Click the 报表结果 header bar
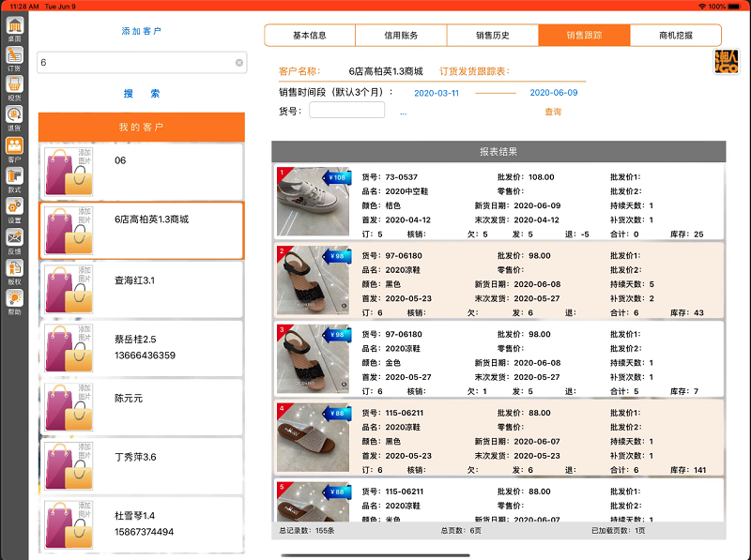This screenshot has height=560, width=751. point(498,152)
